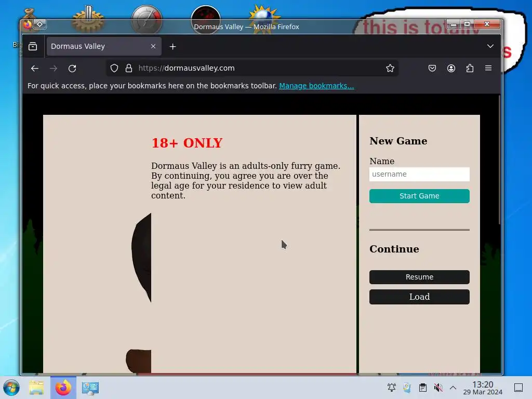Go back using the browser back arrow

click(35, 68)
